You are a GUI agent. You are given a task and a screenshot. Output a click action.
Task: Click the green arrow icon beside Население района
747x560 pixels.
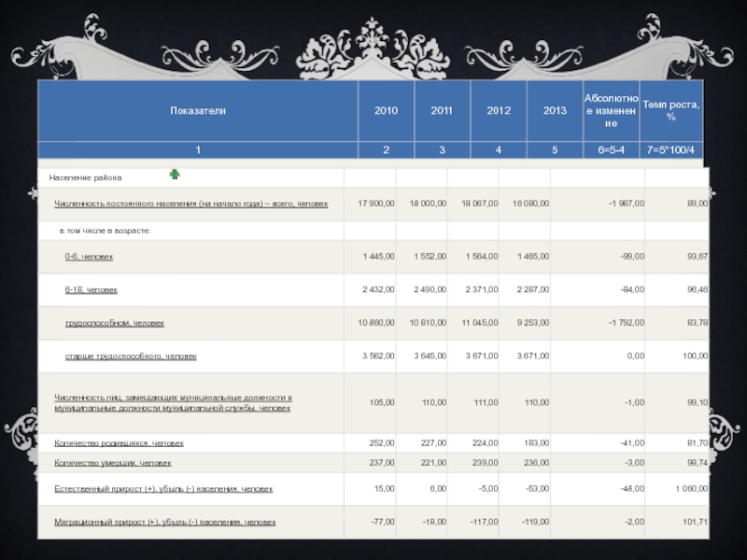pyautogui.click(x=175, y=175)
